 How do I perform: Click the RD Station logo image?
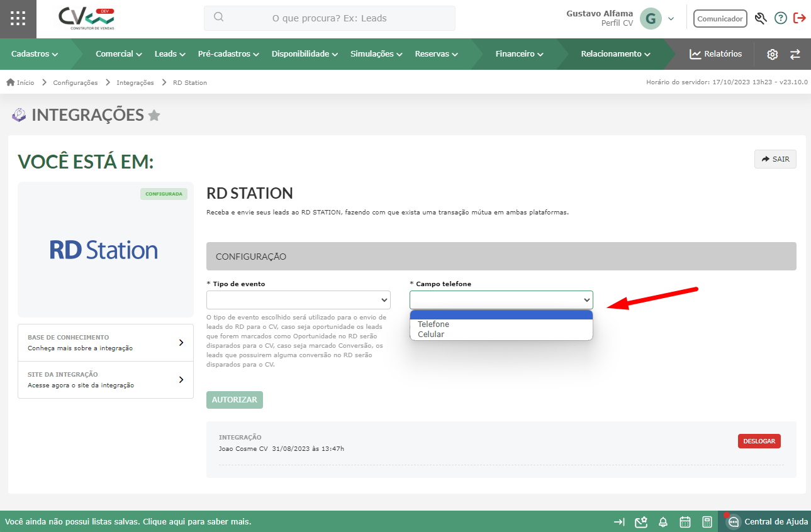pyautogui.click(x=104, y=250)
